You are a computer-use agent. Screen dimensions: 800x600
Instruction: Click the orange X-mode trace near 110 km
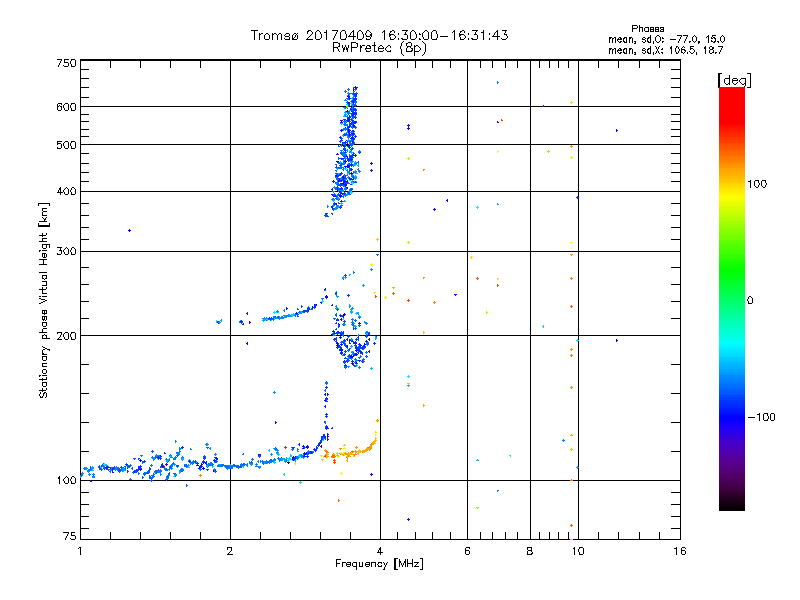point(352,451)
